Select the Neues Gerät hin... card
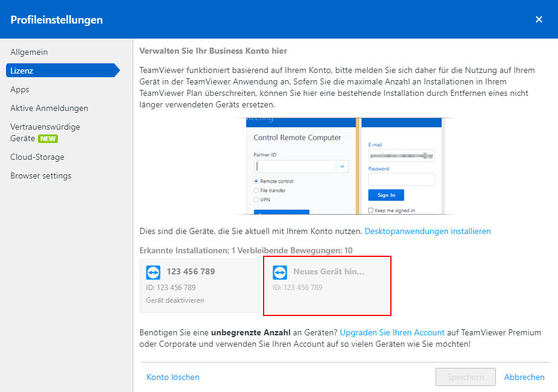 (x=327, y=286)
